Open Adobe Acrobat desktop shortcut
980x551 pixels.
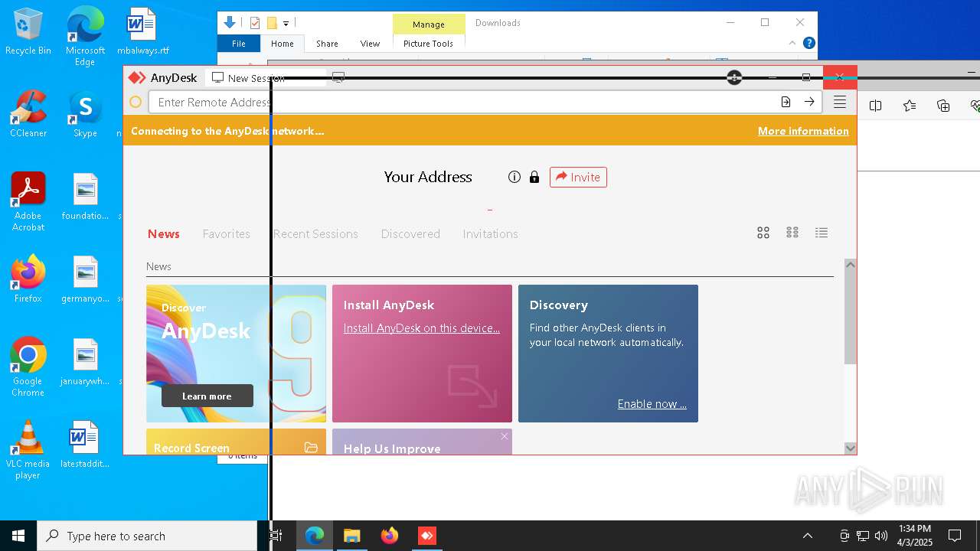coord(28,201)
